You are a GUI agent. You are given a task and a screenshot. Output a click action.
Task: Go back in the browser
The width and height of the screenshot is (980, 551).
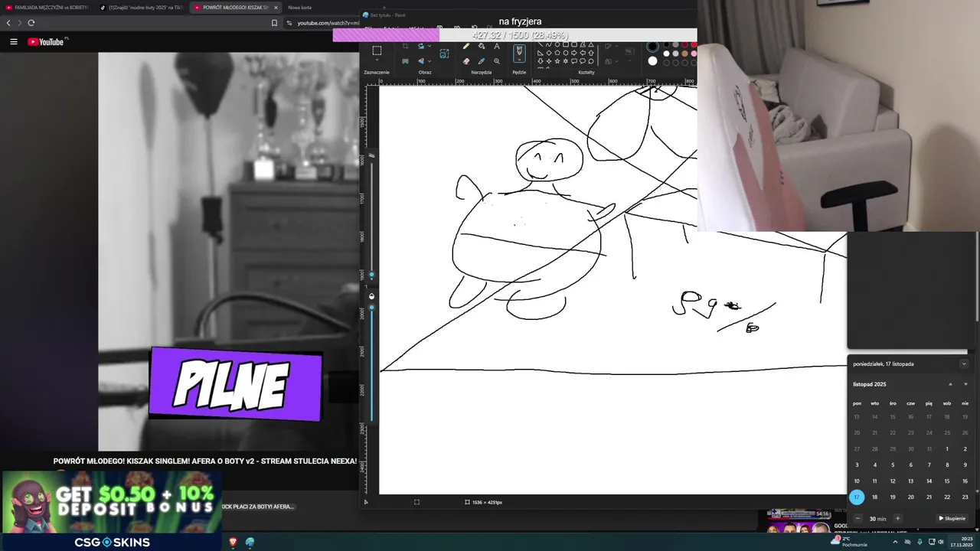[8, 23]
